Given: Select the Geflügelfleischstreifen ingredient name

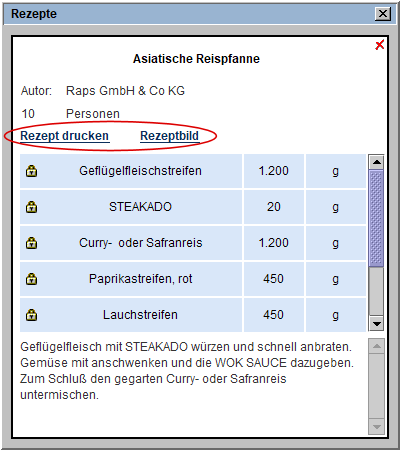Looking at the screenshot, I should [140, 171].
